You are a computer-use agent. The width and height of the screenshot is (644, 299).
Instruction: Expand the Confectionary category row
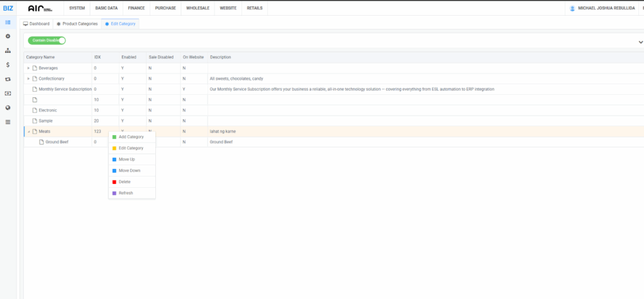tap(28, 79)
